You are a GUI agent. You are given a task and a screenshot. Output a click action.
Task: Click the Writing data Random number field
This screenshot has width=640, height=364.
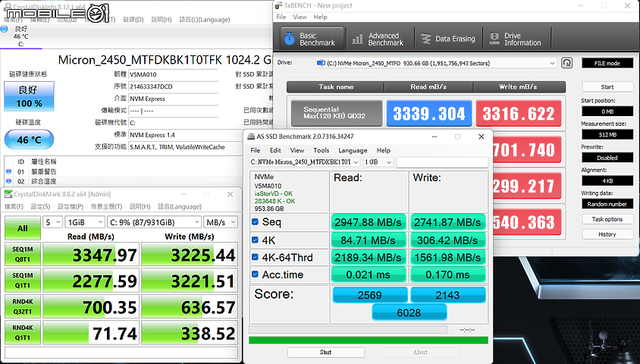607,204
